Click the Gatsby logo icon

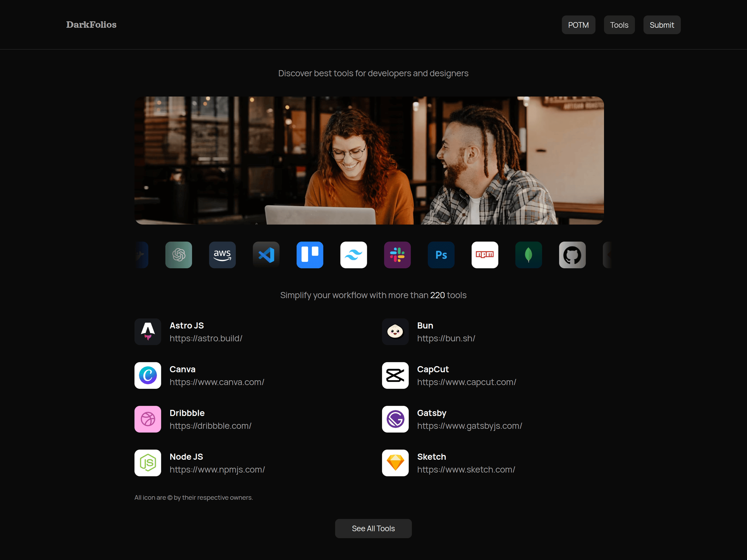click(x=395, y=419)
